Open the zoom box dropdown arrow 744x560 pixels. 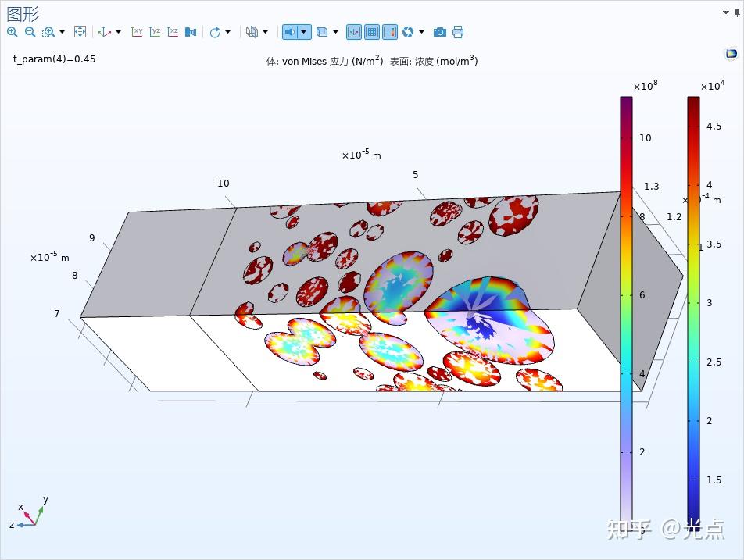tap(61, 32)
